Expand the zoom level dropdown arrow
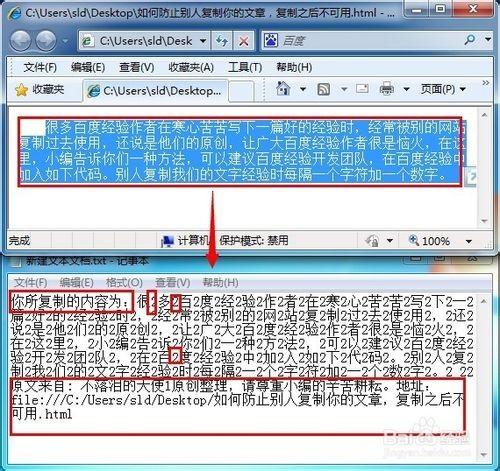The width and height of the screenshot is (500, 471). click(469, 241)
